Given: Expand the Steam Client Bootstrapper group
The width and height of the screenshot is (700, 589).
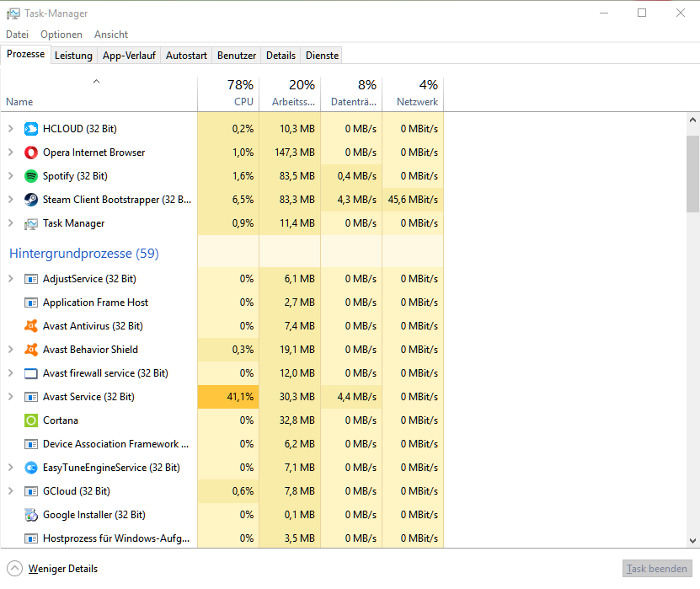Looking at the screenshot, I should pos(11,200).
